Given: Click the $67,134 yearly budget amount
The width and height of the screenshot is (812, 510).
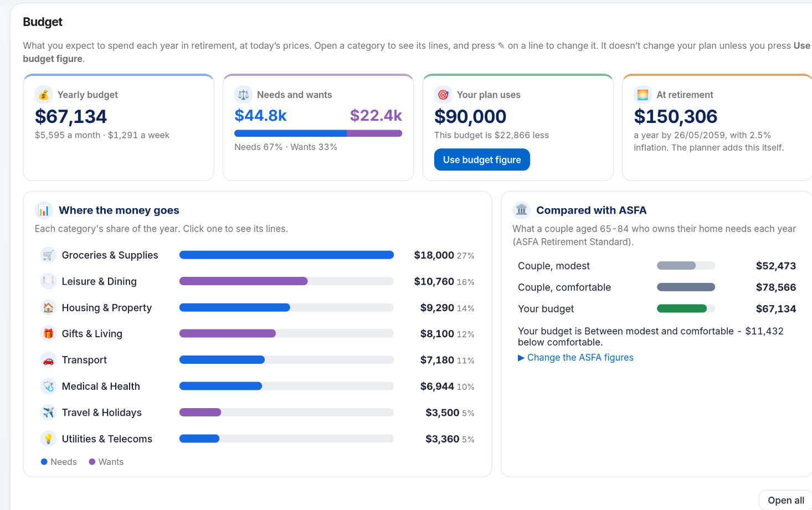Looking at the screenshot, I should pos(71,116).
